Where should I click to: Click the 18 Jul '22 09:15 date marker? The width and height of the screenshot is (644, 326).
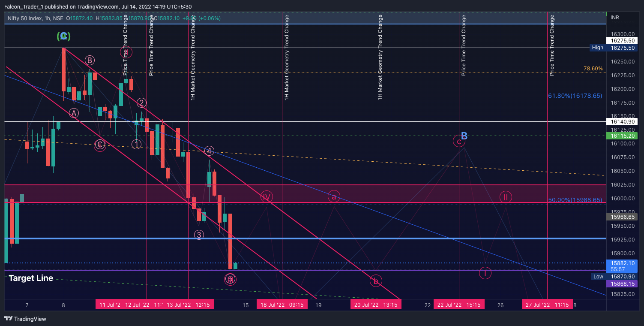coord(282,305)
